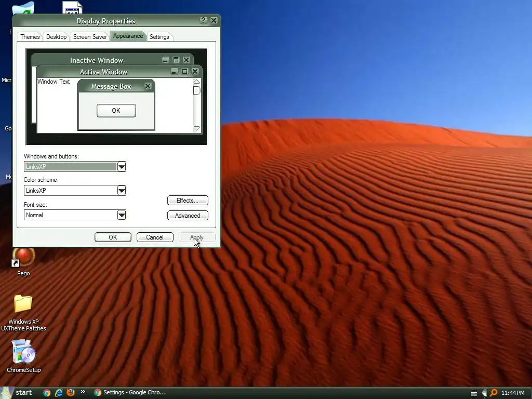Click the taskbar clock showing 11:44 PM
This screenshot has width=532, height=399.
[x=513, y=393]
